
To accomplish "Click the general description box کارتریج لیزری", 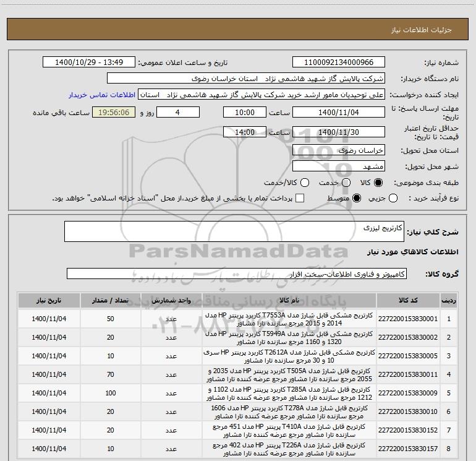I will click(234, 231).
